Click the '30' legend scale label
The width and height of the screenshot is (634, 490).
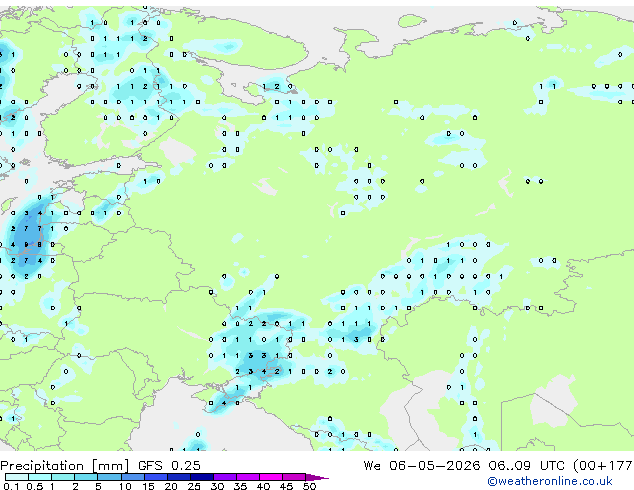(217, 486)
